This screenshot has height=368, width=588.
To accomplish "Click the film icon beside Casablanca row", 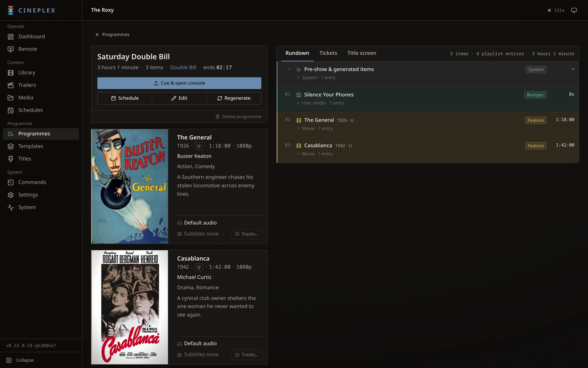I will click(299, 145).
